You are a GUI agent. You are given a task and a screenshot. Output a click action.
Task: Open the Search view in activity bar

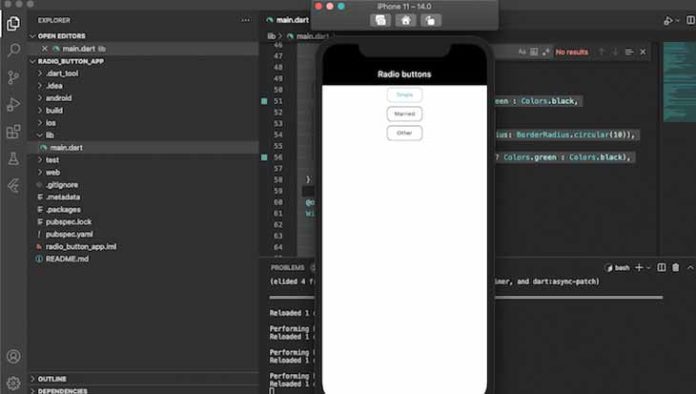[14, 50]
